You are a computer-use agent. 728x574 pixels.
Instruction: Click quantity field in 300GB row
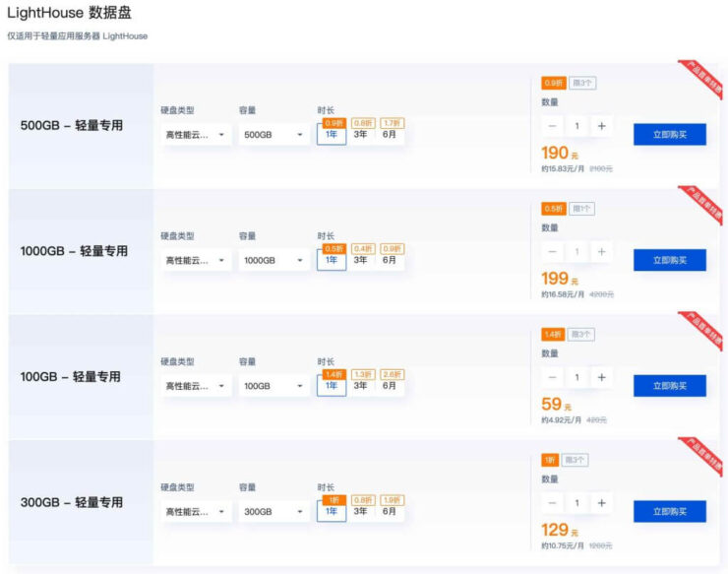pos(577,502)
